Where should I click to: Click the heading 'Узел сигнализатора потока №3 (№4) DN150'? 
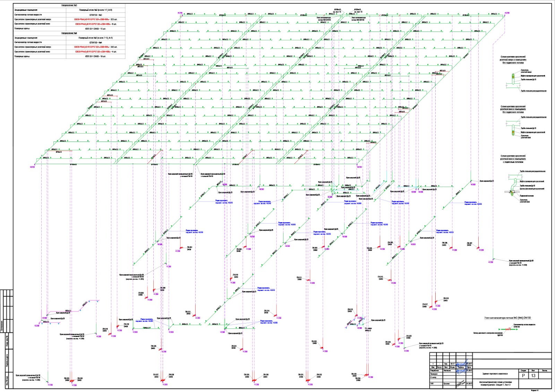pos(507,318)
